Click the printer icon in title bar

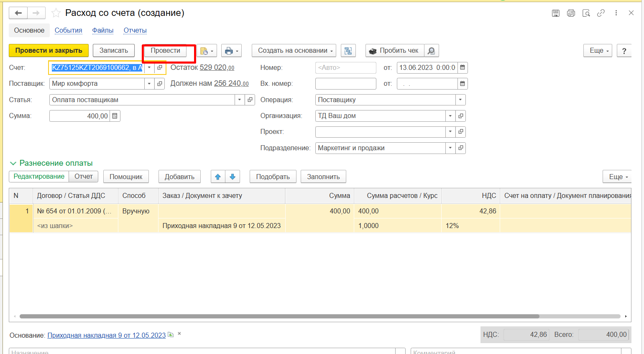tap(571, 13)
